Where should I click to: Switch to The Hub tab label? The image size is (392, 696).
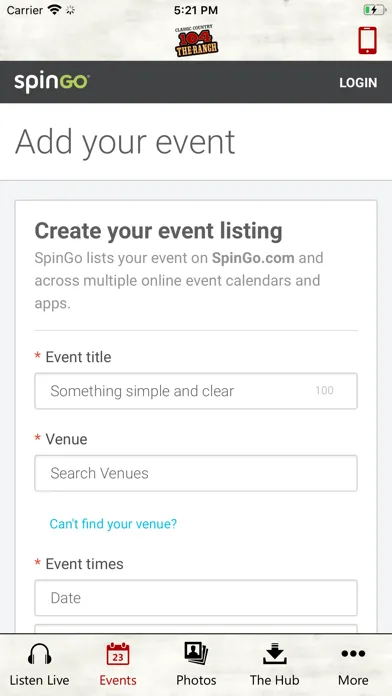(x=274, y=680)
